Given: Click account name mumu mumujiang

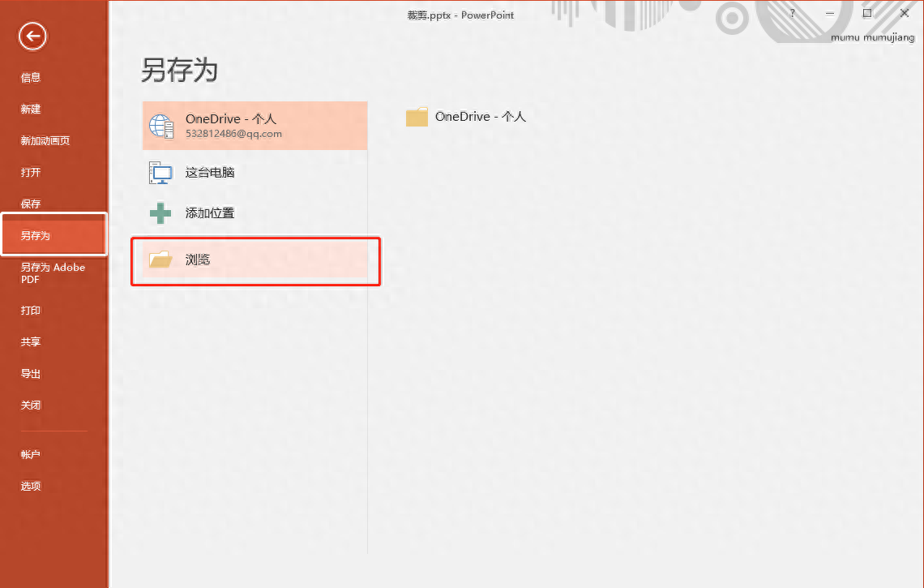Looking at the screenshot, I should coord(872,37).
